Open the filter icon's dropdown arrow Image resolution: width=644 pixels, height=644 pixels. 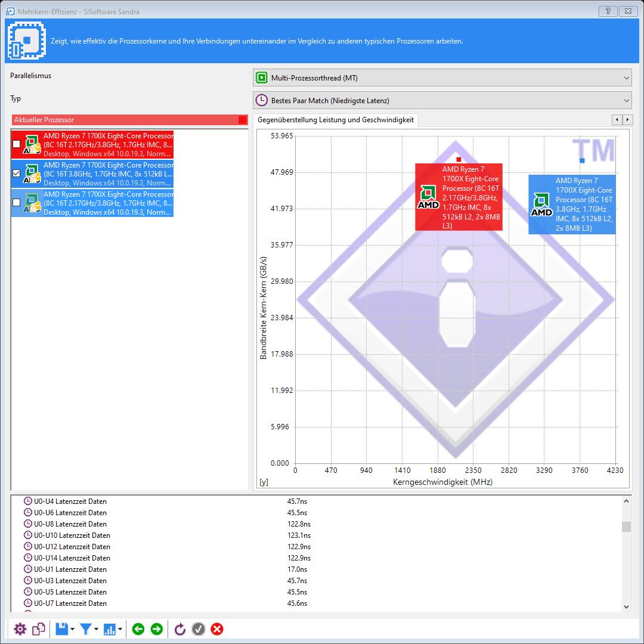[x=96, y=629]
